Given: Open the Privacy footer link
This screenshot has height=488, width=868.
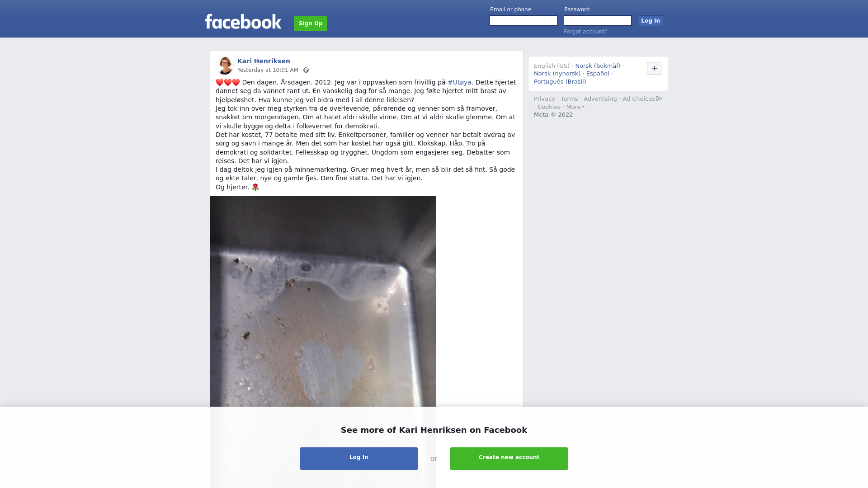Looking at the screenshot, I should (x=544, y=99).
